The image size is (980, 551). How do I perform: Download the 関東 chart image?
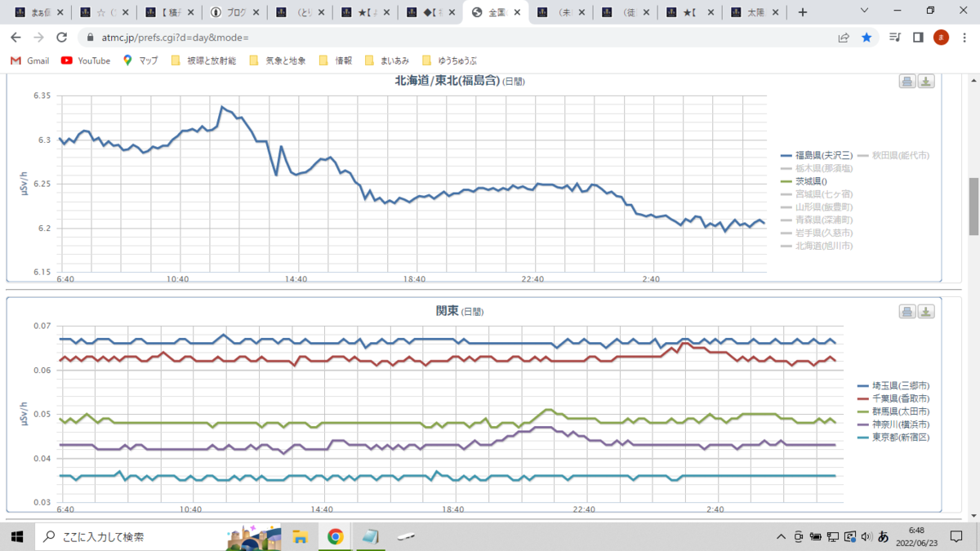click(x=925, y=312)
